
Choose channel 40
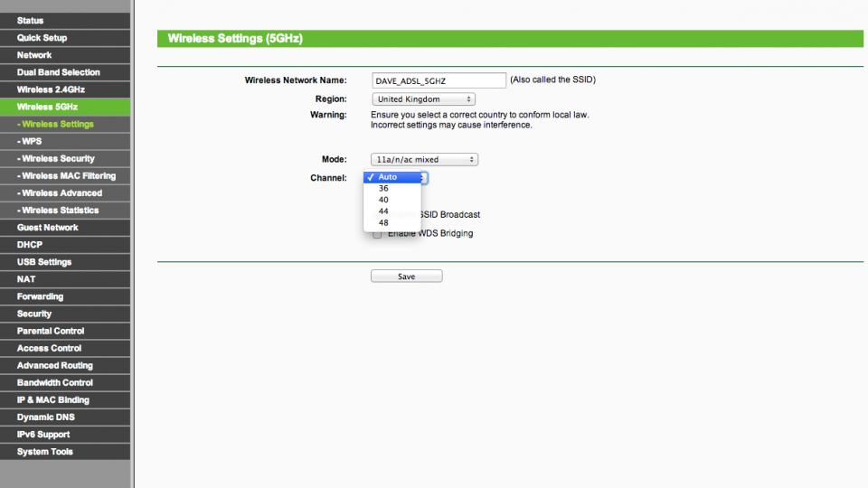(392, 200)
